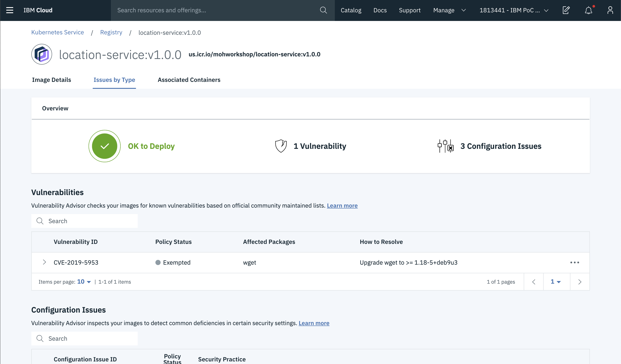
Task: Click the 1 Vulnerability summary text
Action: click(x=320, y=146)
